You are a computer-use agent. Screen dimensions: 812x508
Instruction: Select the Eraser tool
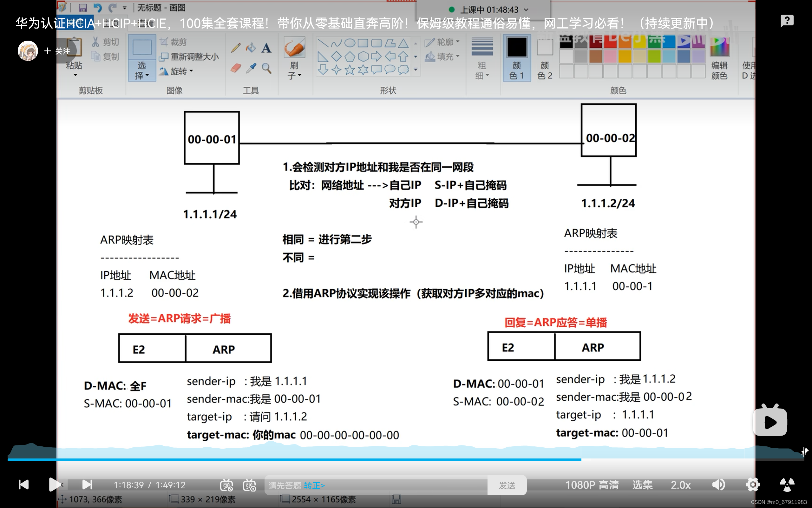[x=236, y=68]
